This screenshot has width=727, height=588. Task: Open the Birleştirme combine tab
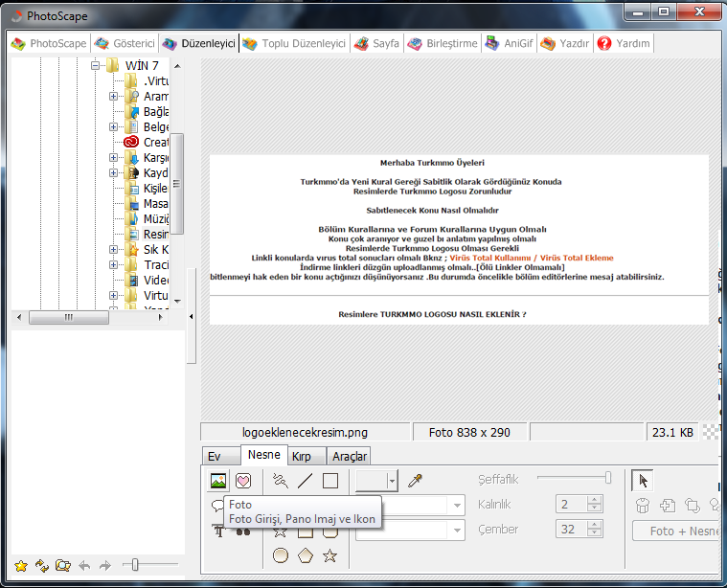click(x=443, y=44)
